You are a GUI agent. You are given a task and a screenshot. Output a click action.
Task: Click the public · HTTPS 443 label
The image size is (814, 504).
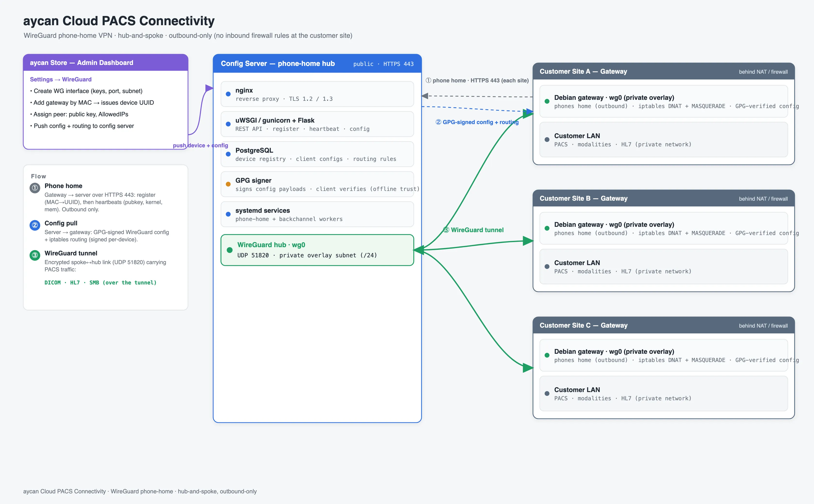383,64
